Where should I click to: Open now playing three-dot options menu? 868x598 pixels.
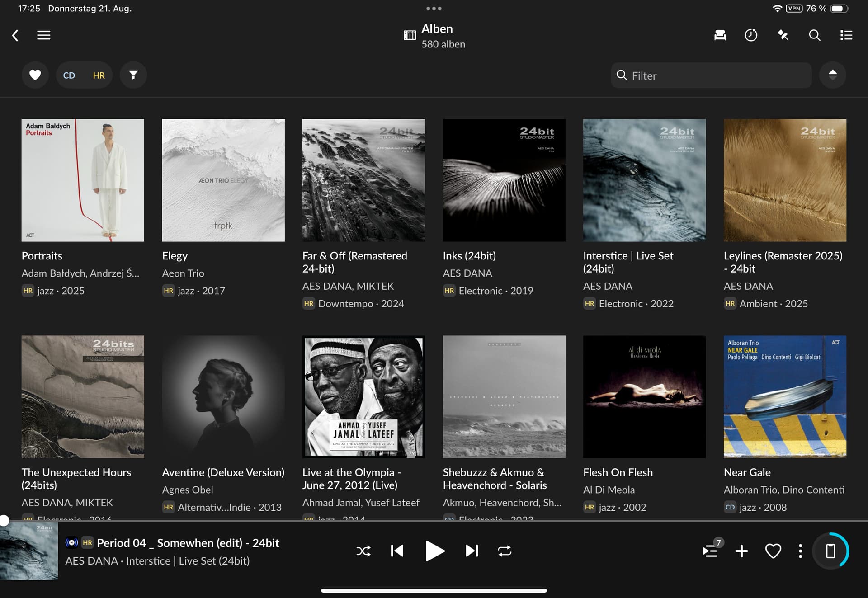(x=800, y=551)
